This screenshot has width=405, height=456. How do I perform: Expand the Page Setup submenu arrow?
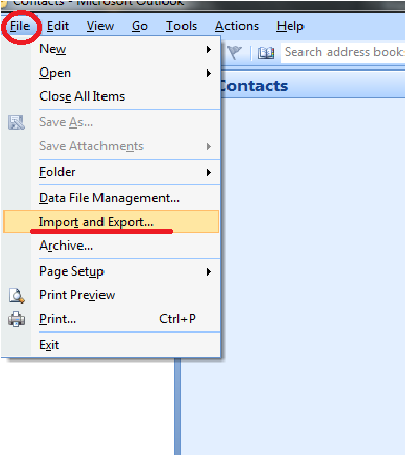209,272
